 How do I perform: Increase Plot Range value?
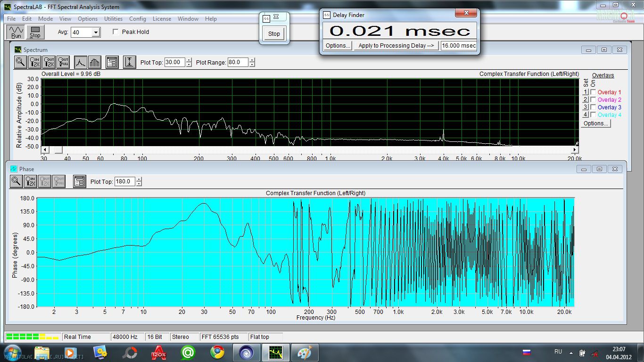click(x=252, y=60)
